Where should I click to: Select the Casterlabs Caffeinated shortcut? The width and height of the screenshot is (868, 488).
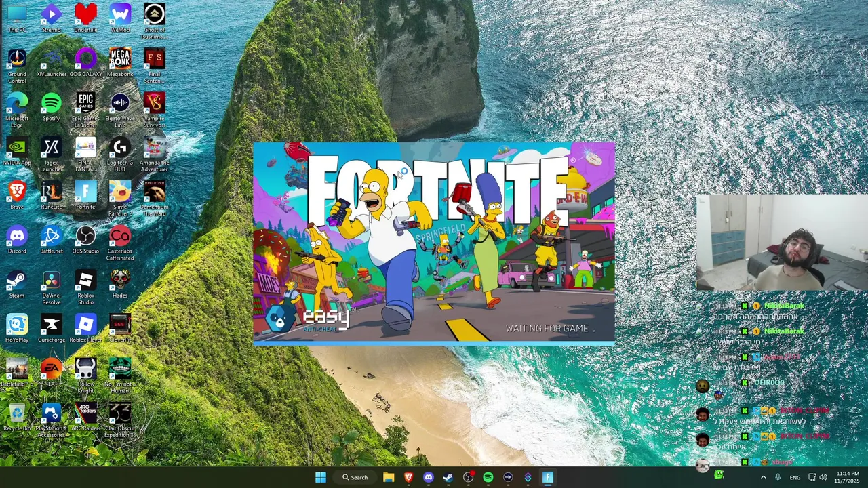pyautogui.click(x=120, y=243)
